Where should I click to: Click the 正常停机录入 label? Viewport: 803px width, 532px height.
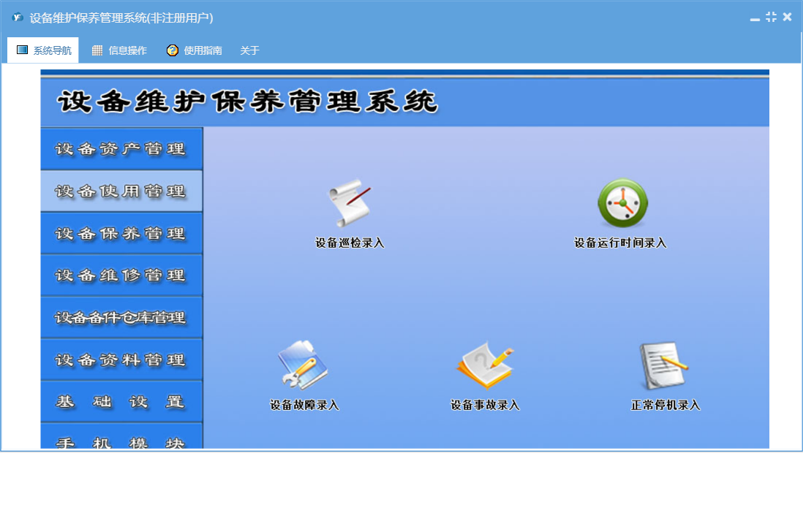(666, 405)
